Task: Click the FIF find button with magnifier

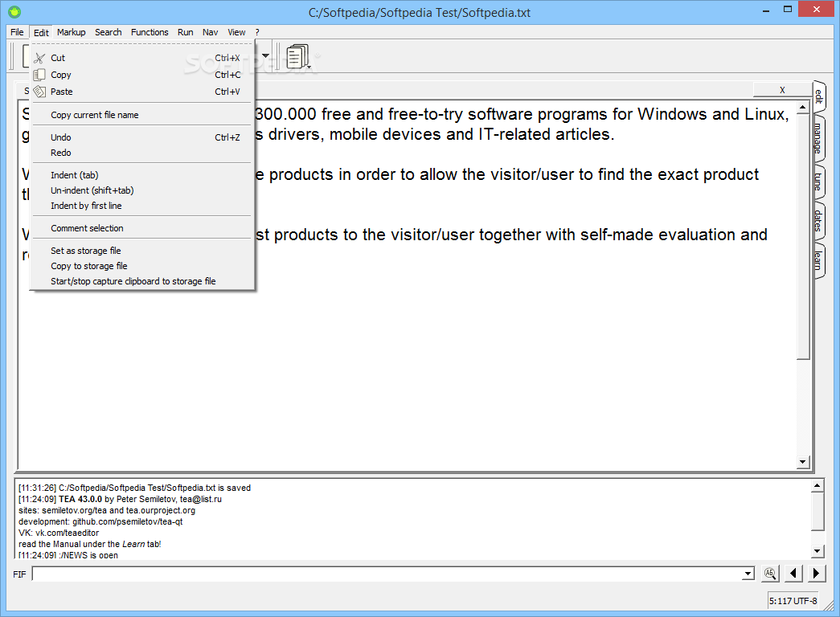Action: pos(770,573)
